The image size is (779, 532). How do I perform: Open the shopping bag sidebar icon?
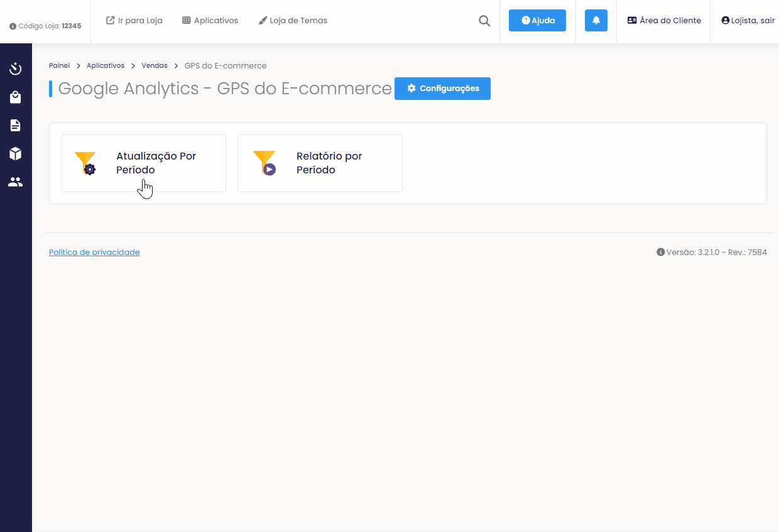pos(16,97)
